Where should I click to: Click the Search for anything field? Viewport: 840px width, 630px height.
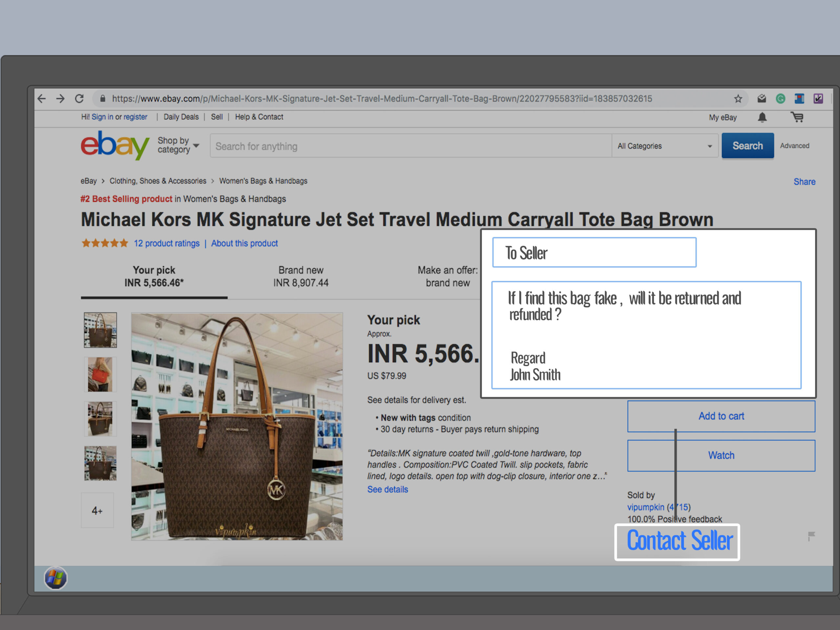(411, 146)
